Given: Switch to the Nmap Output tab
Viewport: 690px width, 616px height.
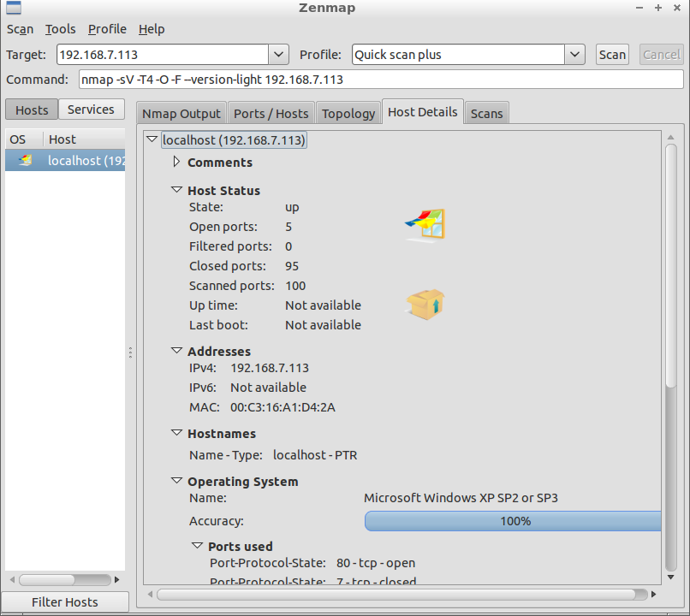Looking at the screenshot, I should click(181, 114).
